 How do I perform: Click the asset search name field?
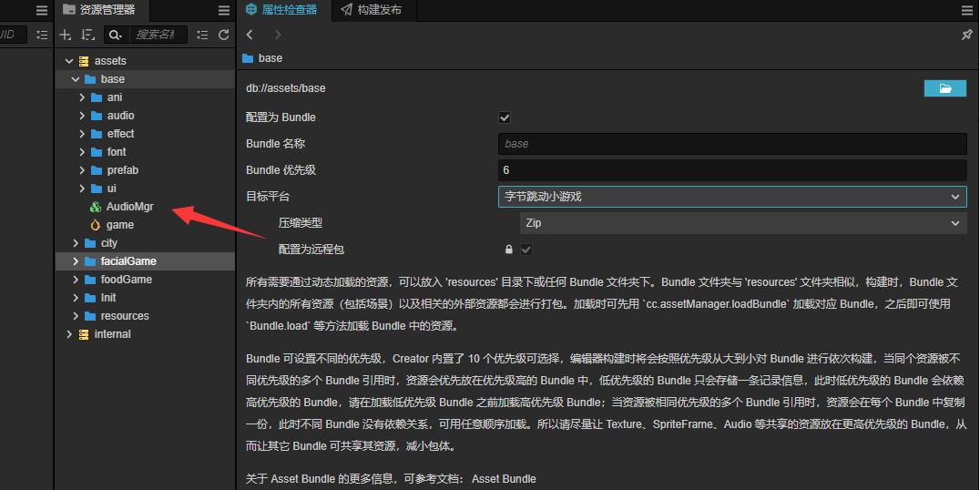click(158, 35)
